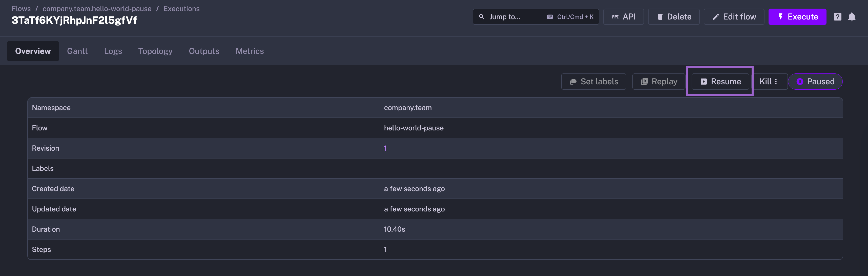
Task: Switch to the Logs tab
Action: 113,51
